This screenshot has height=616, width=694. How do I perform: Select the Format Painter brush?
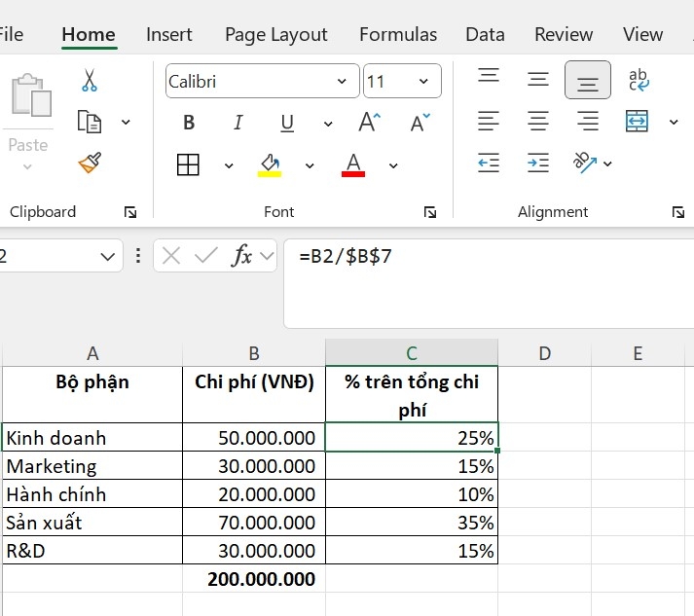pos(90,163)
